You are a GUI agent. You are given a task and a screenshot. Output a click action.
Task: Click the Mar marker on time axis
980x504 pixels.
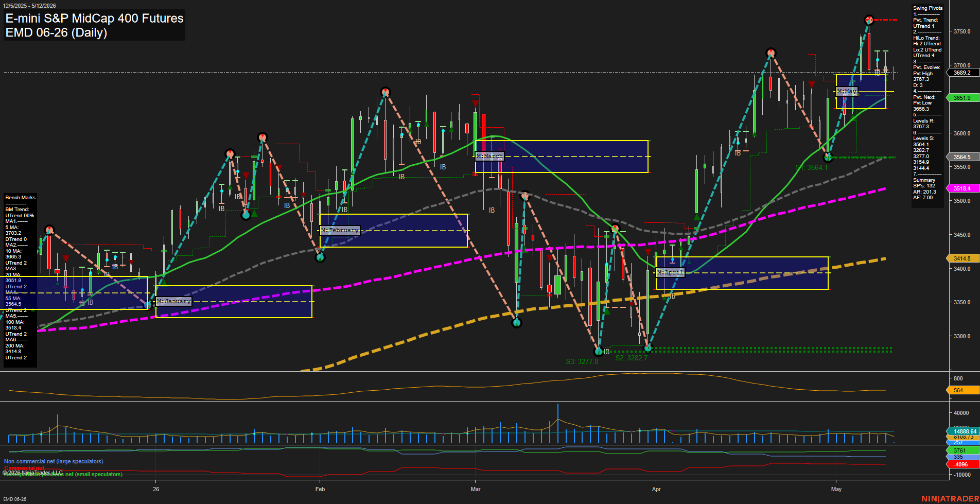pyautogui.click(x=476, y=489)
